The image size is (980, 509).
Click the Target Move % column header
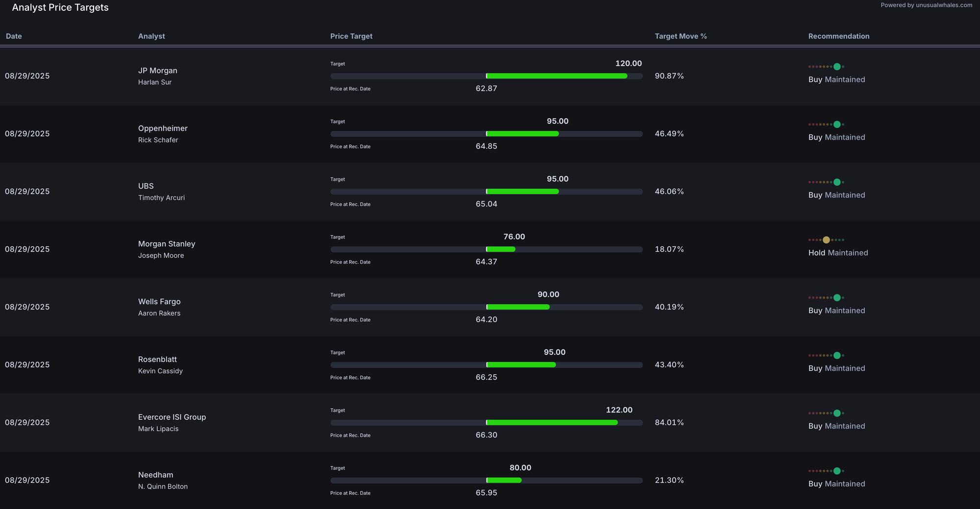(x=681, y=36)
